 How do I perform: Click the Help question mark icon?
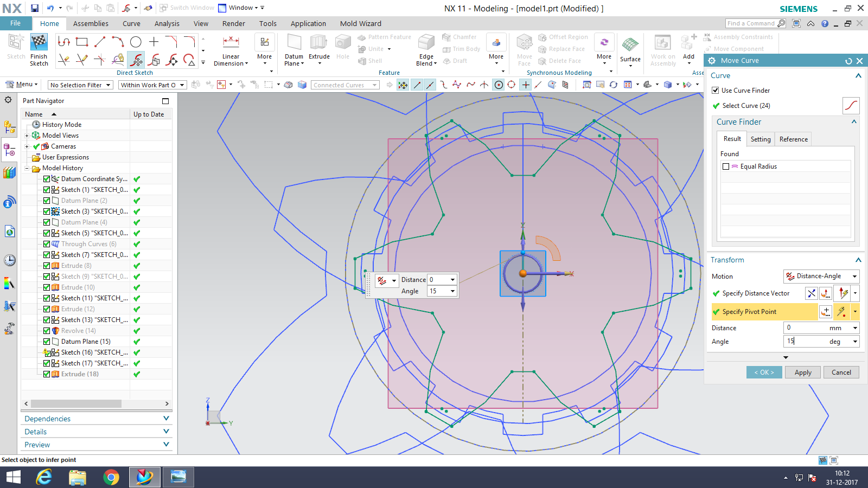pos(825,23)
